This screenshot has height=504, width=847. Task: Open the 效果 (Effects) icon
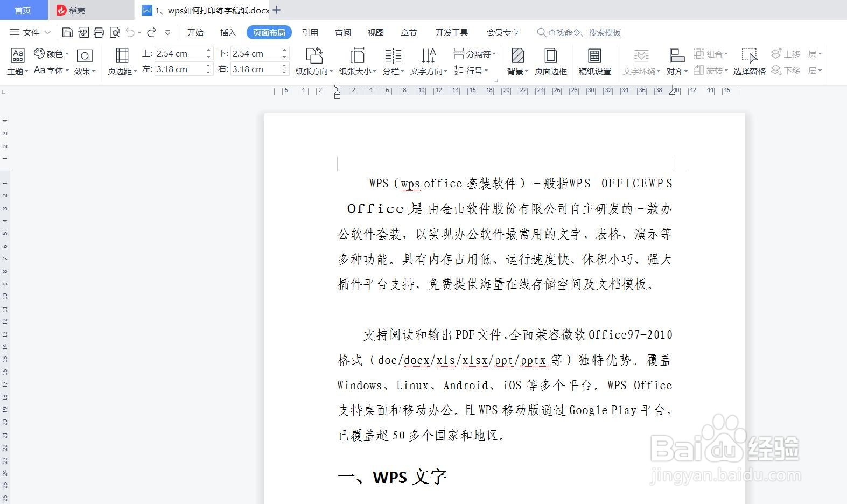85,55
